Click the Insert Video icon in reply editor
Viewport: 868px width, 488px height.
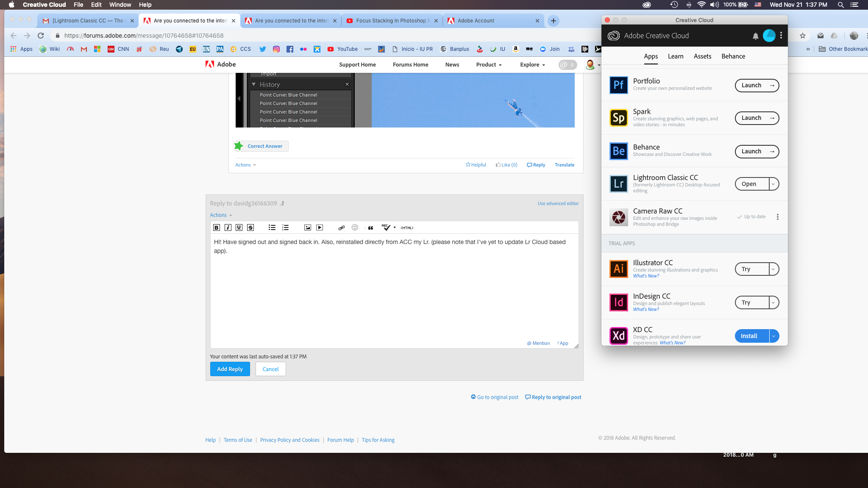click(x=320, y=227)
